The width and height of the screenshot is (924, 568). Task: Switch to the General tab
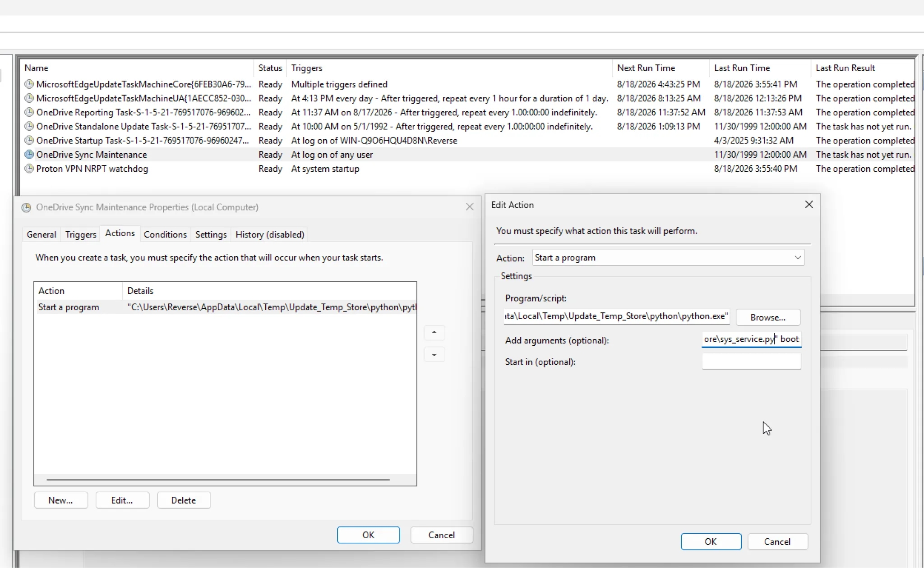42,234
